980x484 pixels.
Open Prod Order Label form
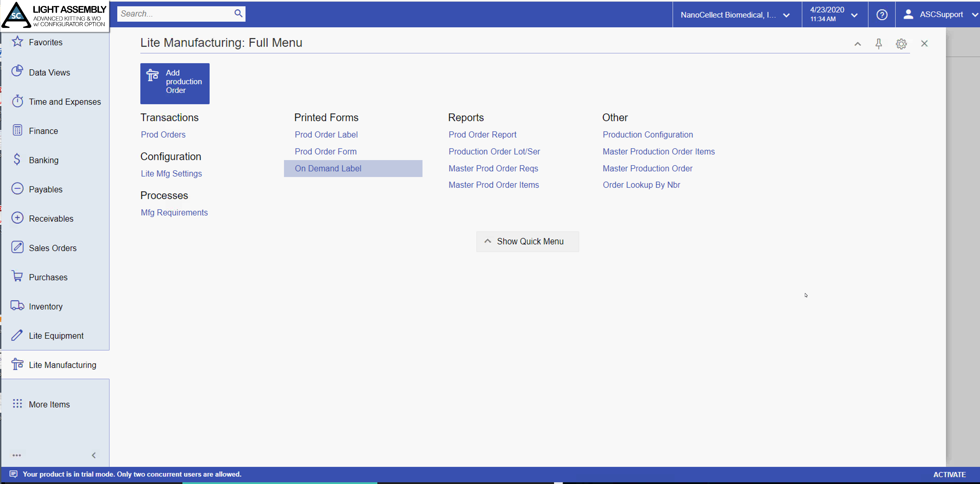point(326,135)
